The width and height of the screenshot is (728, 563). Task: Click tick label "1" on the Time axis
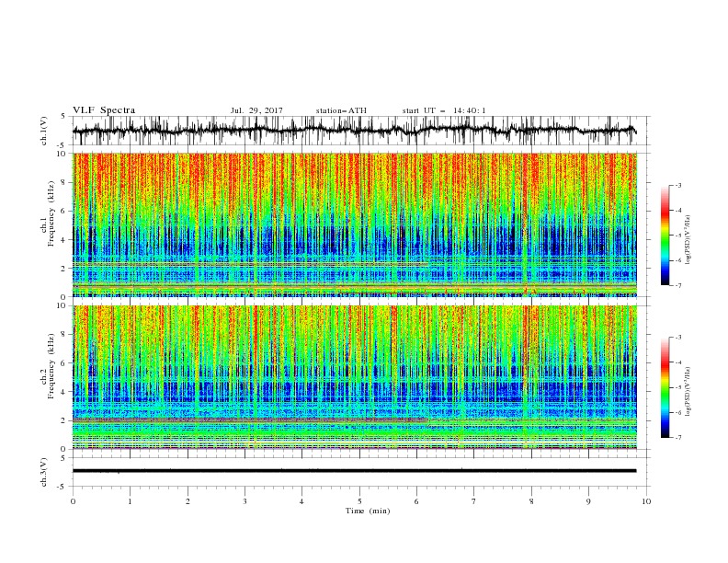131,501
